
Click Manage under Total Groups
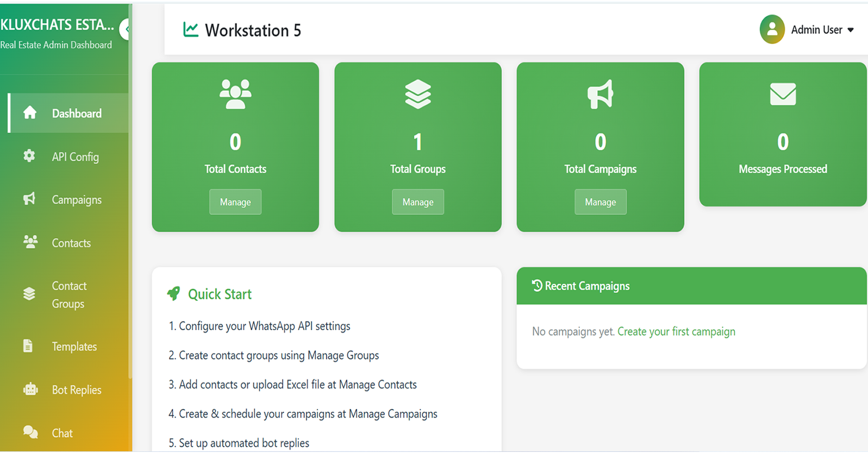click(418, 202)
